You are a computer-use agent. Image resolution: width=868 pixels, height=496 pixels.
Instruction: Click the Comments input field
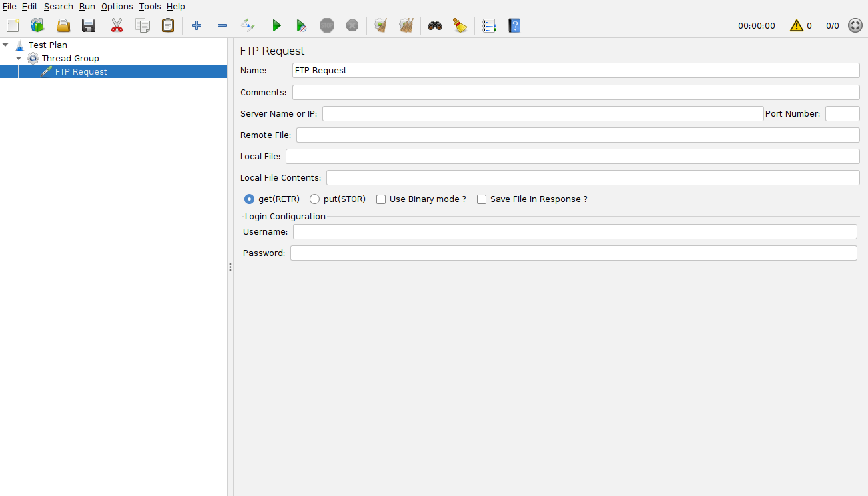(x=576, y=92)
